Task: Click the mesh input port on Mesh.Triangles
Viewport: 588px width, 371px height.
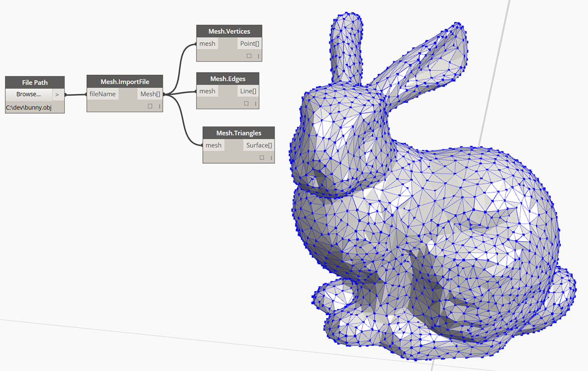Action: click(214, 145)
